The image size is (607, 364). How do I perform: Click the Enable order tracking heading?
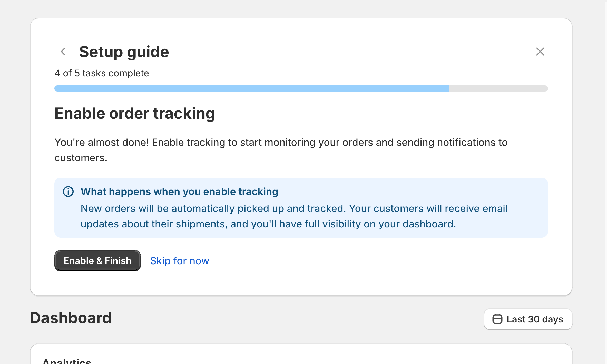coord(135,113)
